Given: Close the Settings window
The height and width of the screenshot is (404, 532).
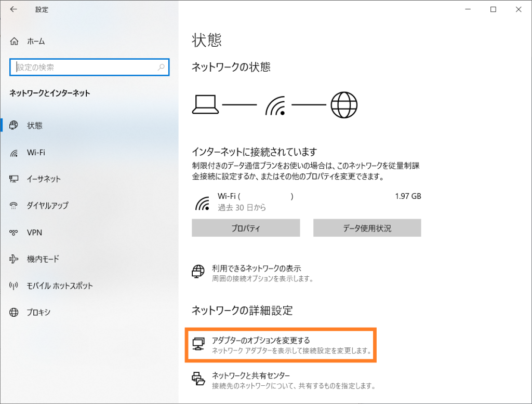Looking at the screenshot, I should pos(518,9).
